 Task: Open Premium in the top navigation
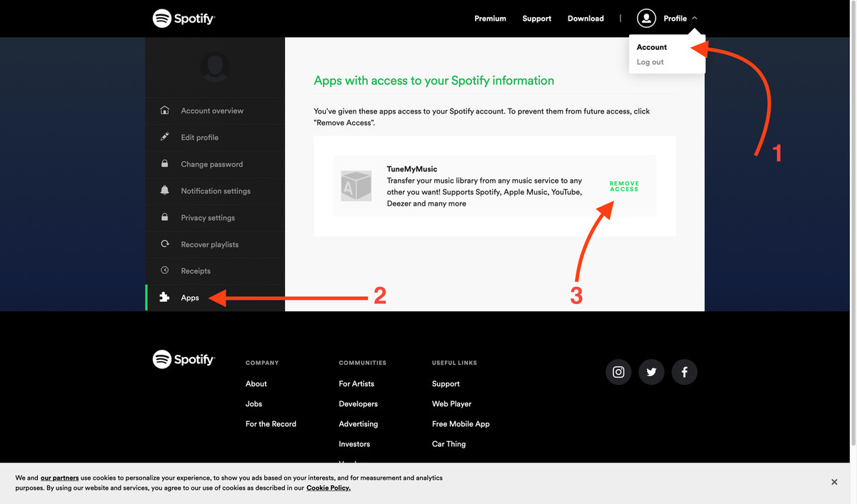pos(490,19)
